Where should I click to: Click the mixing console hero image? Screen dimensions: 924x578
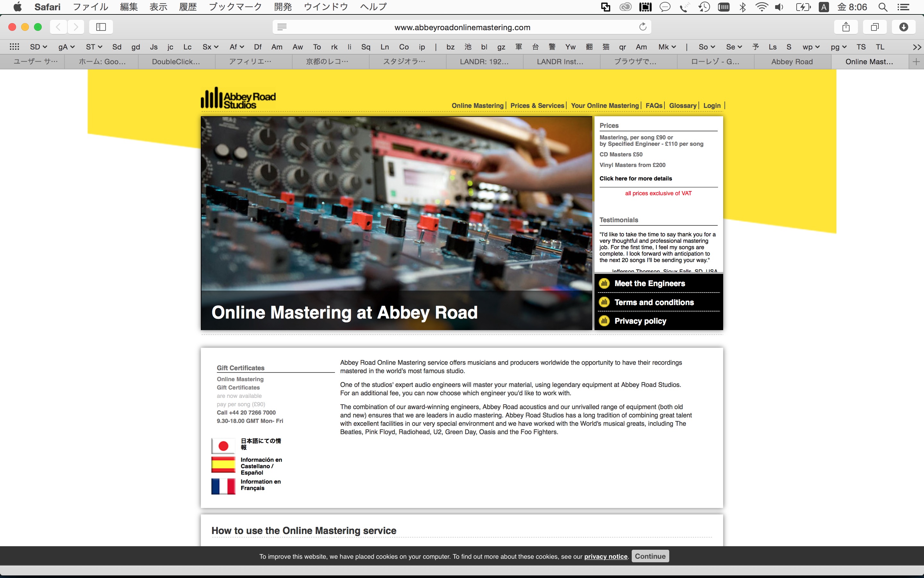[x=396, y=223]
